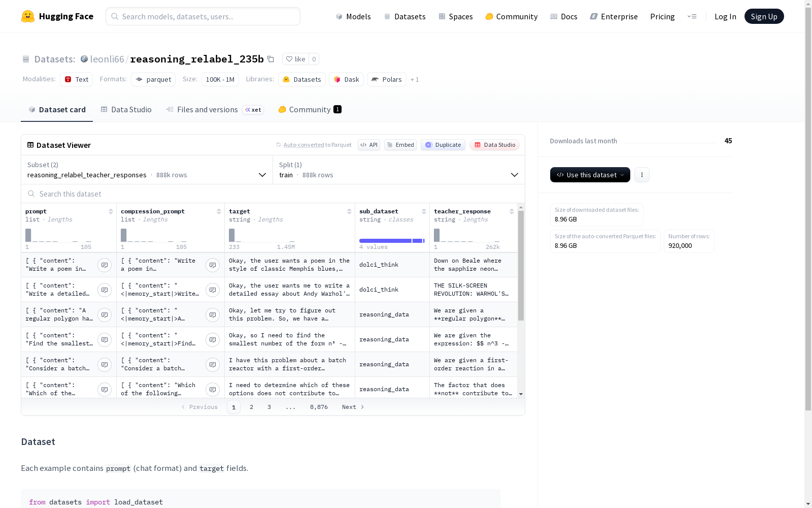The image size is (812, 508).
Task: Open chat icon in compression_prompt '<|memory_start|>A' cell
Action: pos(213,315)
